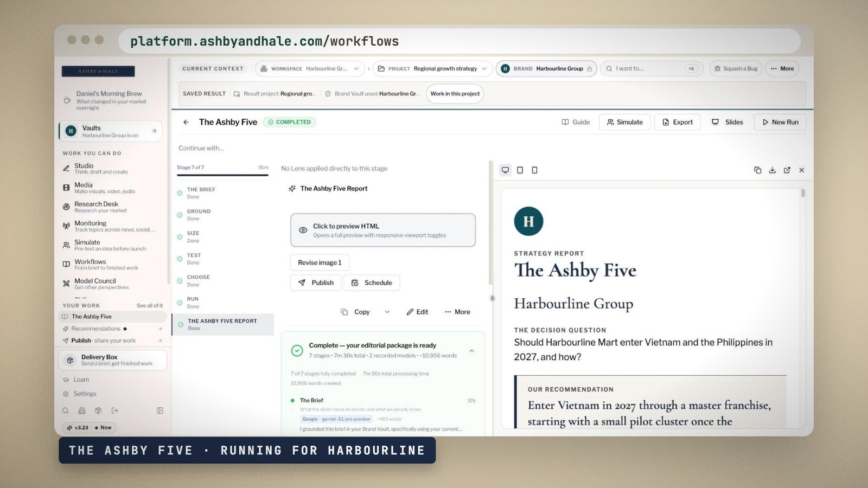This screenshot has width=868, height=488.
Task: Open the Brand Harbourline Group selector
Action: (546, 69)
